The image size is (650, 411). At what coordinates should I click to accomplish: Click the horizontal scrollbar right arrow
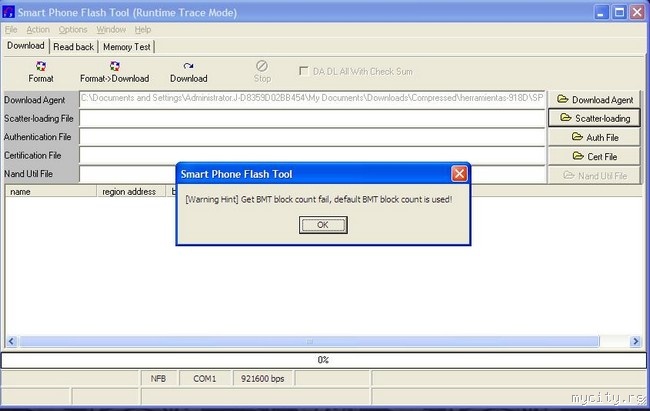pyautogui.click(x=635, y=341)
